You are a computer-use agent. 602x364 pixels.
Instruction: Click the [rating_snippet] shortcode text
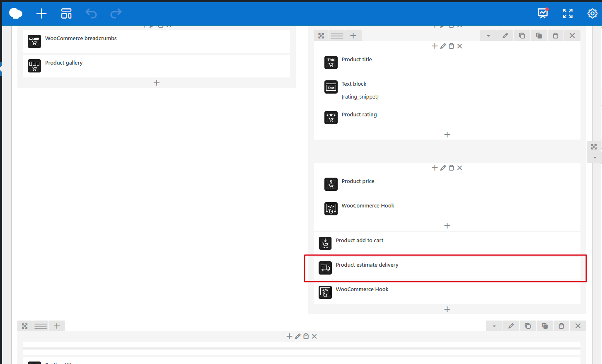point(360,97)
